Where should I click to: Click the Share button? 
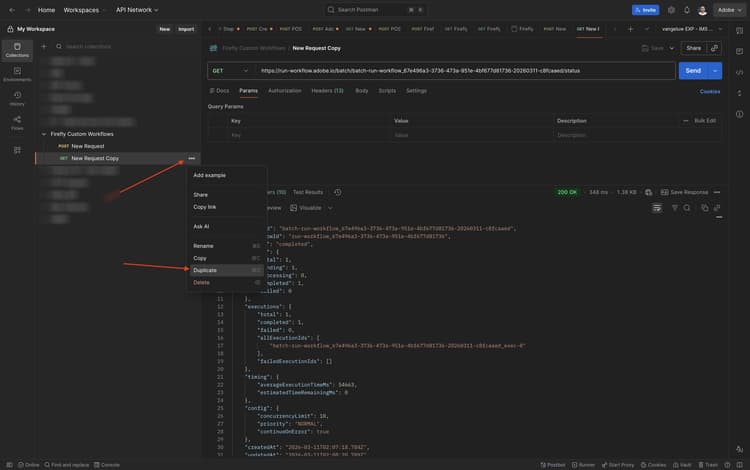pos(694,48)
